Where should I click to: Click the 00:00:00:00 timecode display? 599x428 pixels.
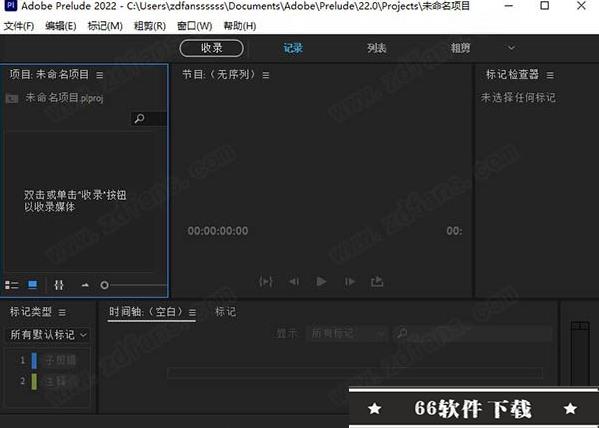point(218,231)
